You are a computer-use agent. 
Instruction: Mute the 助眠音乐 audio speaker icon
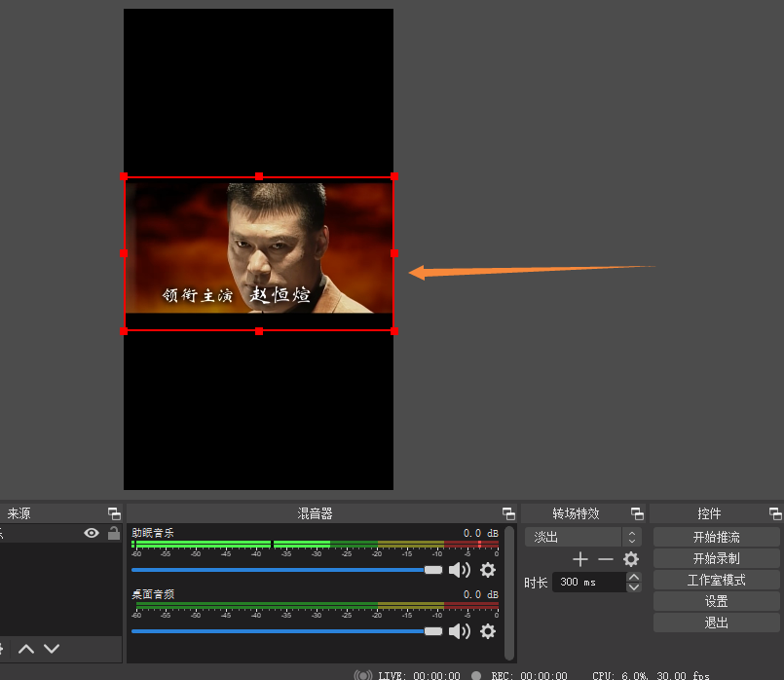pyautogui.click(x=460, y=570)
